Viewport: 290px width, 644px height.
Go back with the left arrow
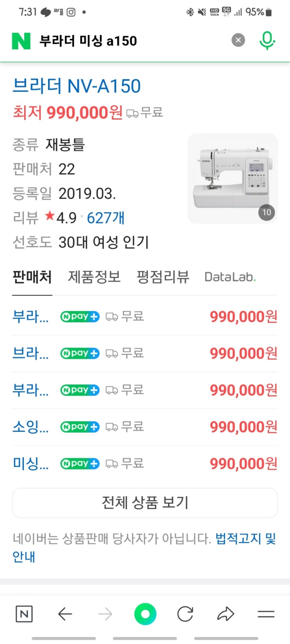tap(65, 614)
